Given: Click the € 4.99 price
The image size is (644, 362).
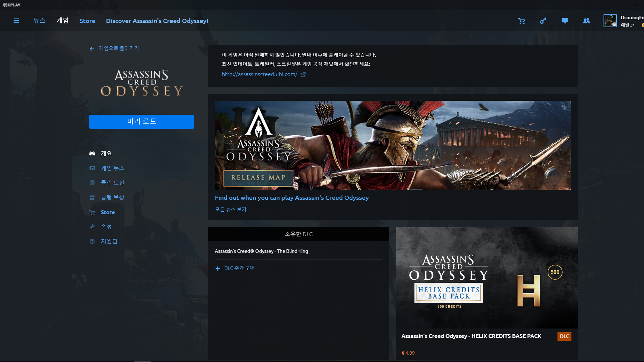Looking at the screenshot, I should click(x=408, y=353).
